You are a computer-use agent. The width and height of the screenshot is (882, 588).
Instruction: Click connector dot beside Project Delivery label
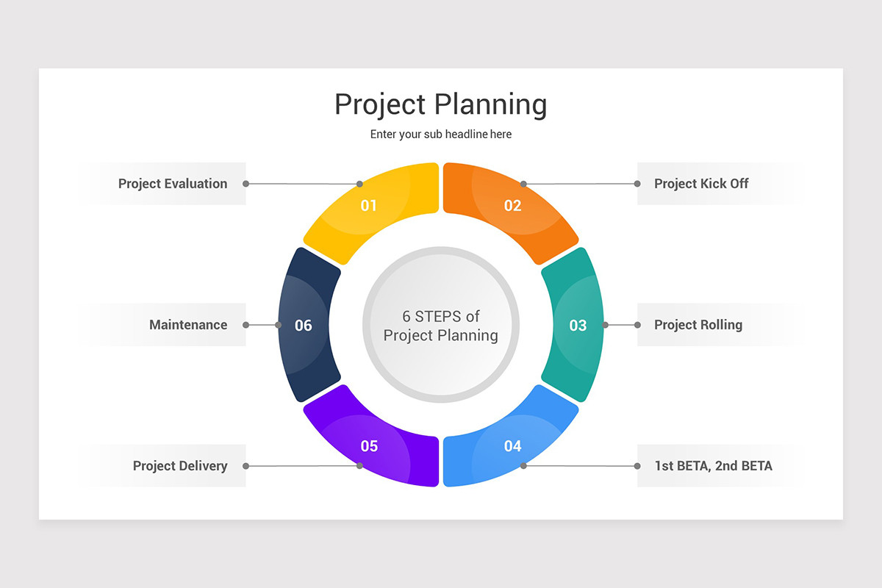245,466
